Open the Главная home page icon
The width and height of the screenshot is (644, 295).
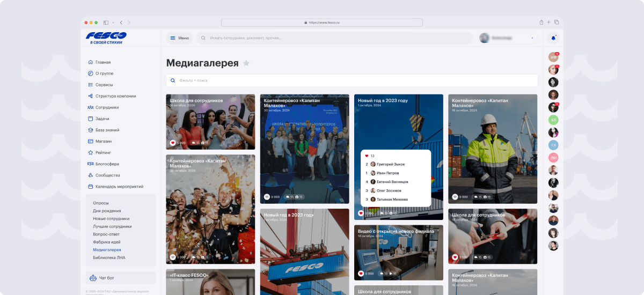[90, 62]
